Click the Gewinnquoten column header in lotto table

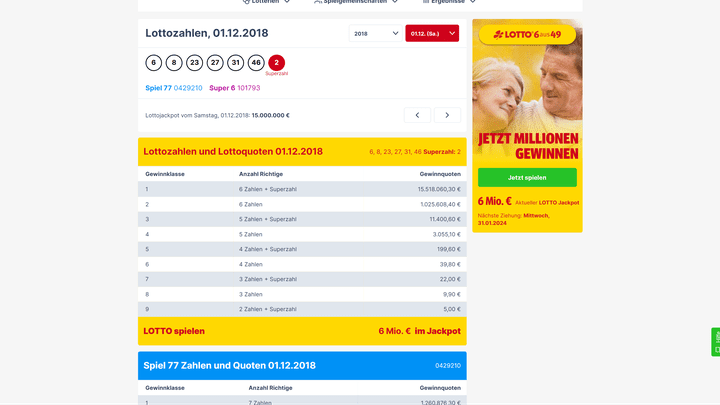440,174
